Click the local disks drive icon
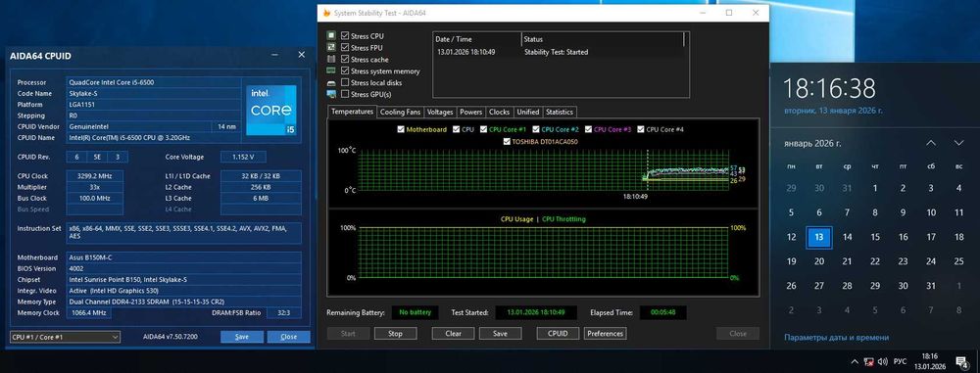This screenshot has height=373, width=980. (331, 82)
